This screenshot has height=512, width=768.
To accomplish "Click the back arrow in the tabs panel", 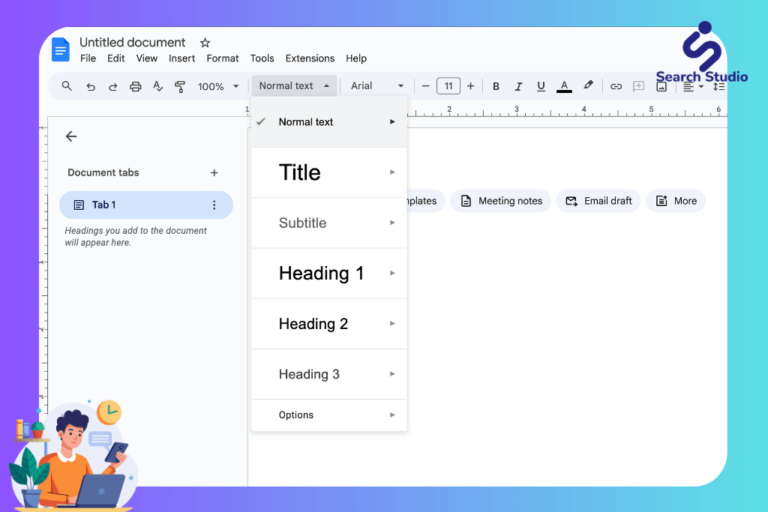I will (x=71, y=136).
